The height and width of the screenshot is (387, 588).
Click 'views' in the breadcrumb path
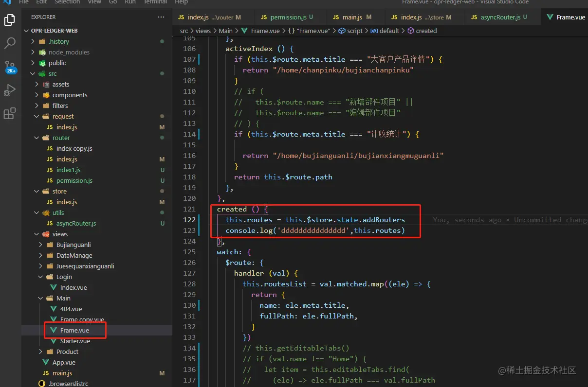(203, 31)
